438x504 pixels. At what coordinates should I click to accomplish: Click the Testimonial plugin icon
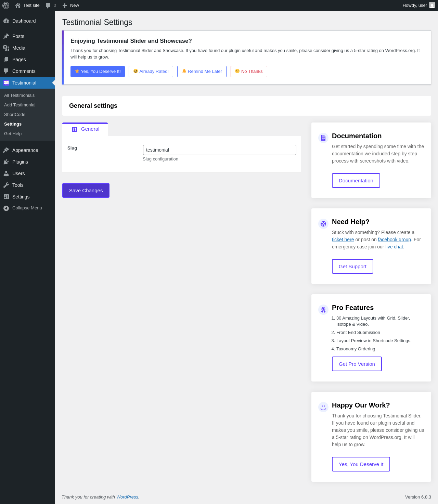[x=6, y=83]
